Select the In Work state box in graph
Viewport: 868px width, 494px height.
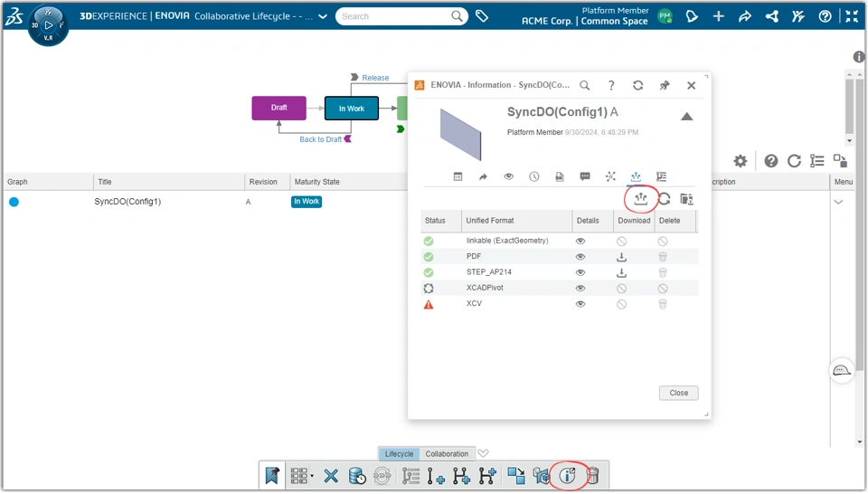(352, 109)
